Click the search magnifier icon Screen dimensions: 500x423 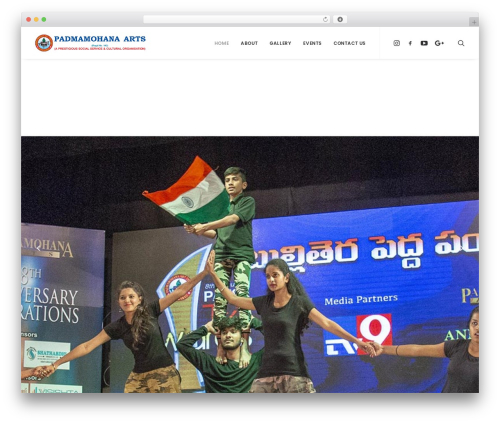coord(461,43)
